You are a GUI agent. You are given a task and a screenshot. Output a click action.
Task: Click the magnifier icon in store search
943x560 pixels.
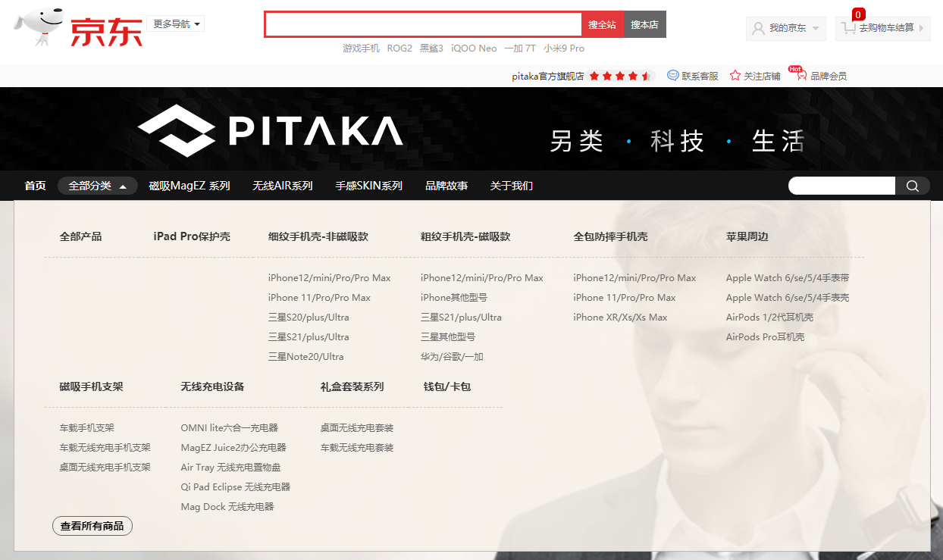tap(913, 186)
